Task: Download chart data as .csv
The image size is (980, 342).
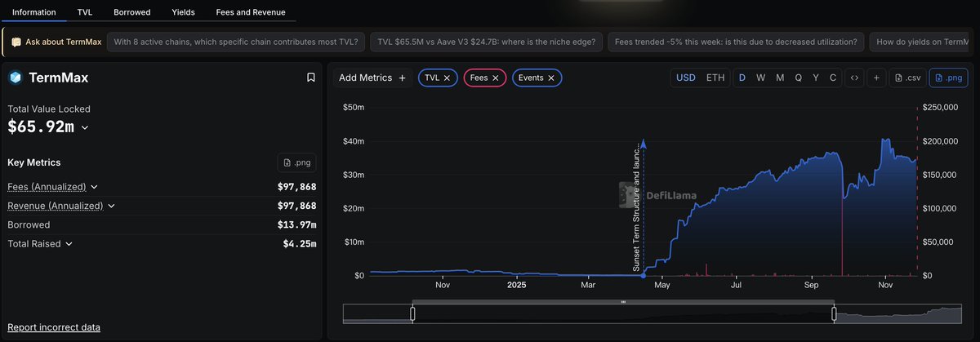Action: point(907,78)
